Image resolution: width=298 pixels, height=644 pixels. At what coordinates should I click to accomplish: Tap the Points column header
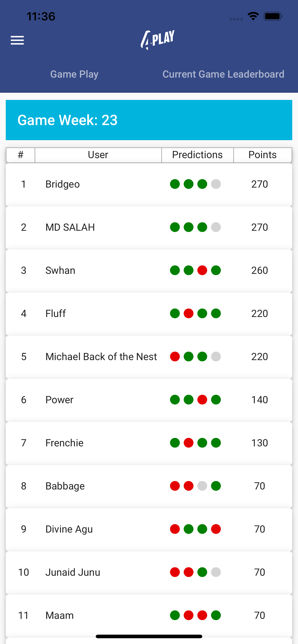[x=262, y=155]
